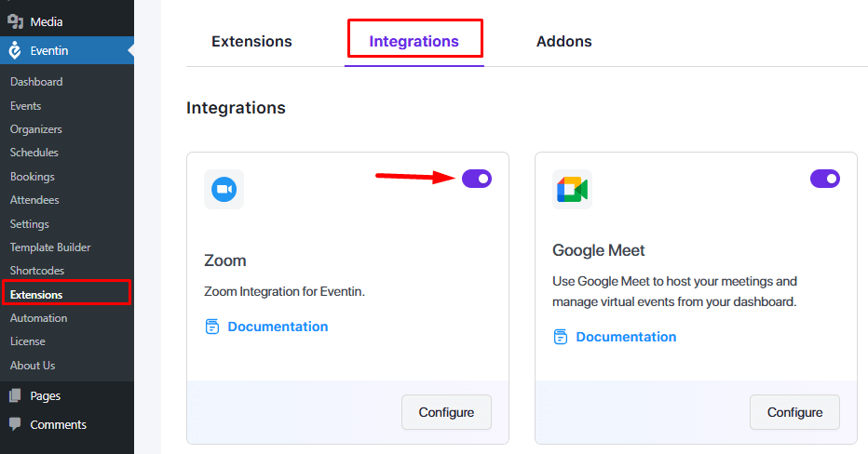Open the Addons tab
The image size is (868, 454).
coord(563,41)
